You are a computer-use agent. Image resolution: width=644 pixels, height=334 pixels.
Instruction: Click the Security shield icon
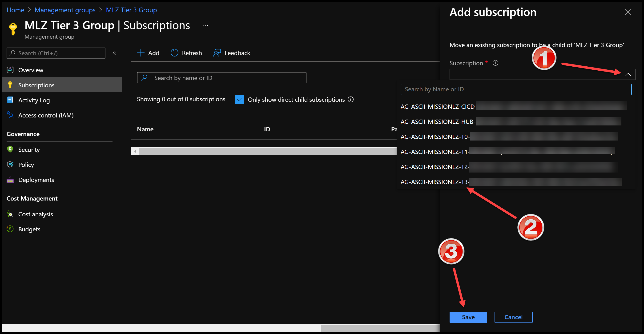coord(10,149)
